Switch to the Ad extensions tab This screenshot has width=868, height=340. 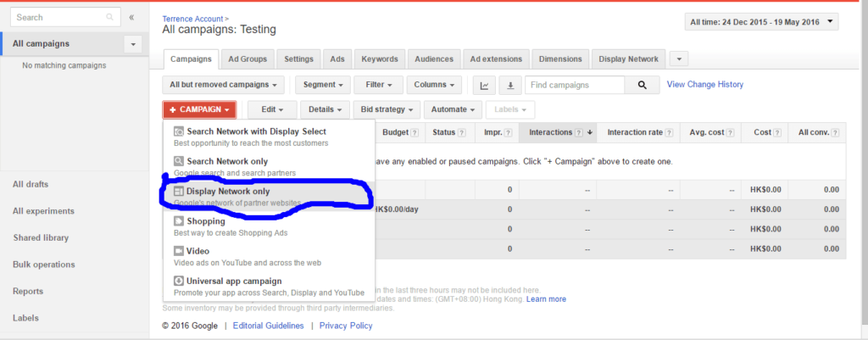click(496, 59)
